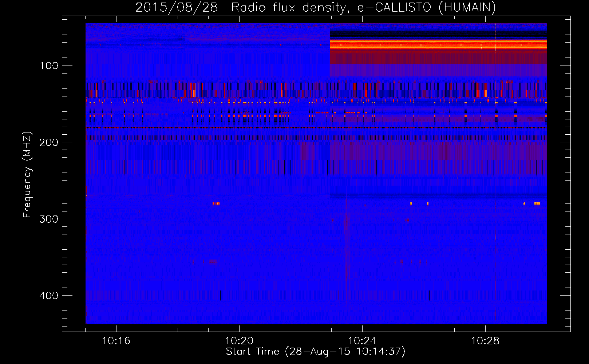Click the 200 frequency tick label
589x364 pixels.
[x=49, y=142]
